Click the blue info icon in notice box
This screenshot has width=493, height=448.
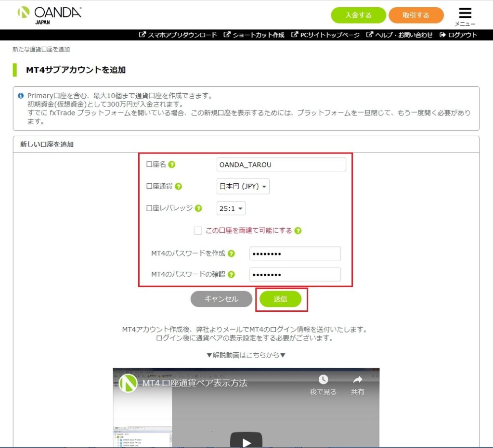click(x=21, y=95)
